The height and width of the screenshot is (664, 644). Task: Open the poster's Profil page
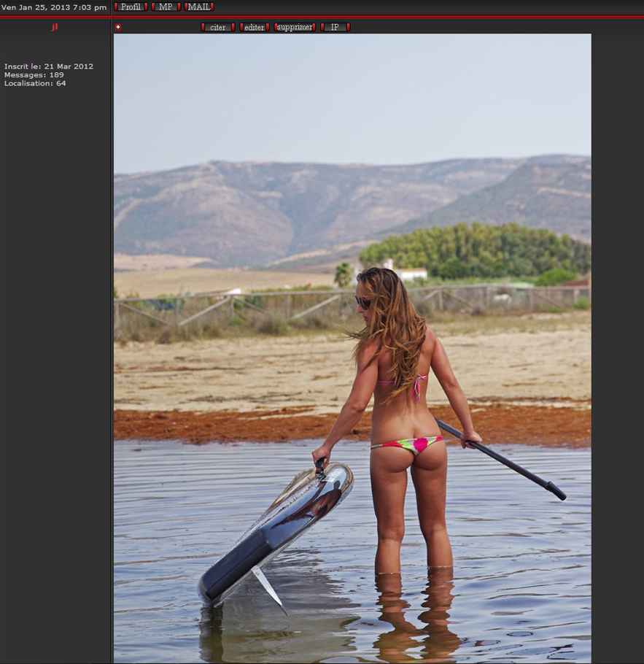point(131,7)
